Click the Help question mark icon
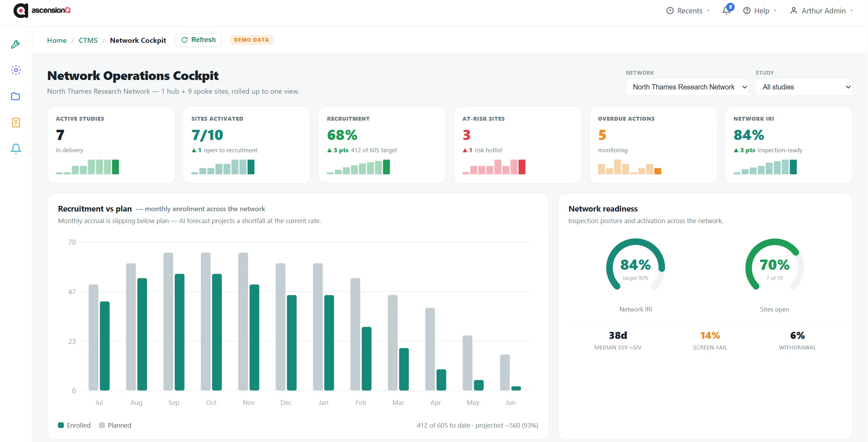The width and height of the screenshot is (868, 442). [747, 11]
